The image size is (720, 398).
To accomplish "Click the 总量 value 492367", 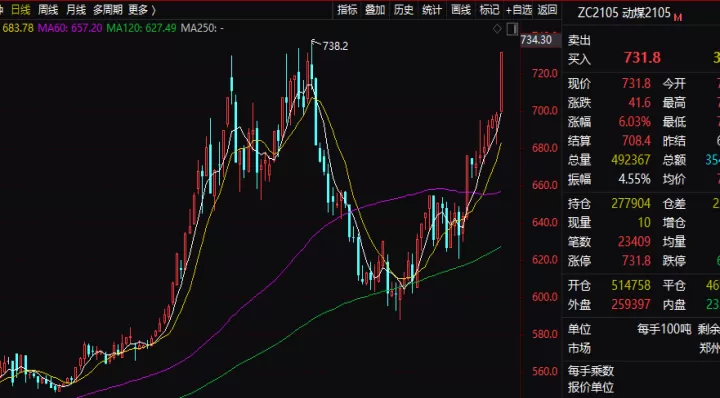I will pyautogui.click(x=631, y=160).
